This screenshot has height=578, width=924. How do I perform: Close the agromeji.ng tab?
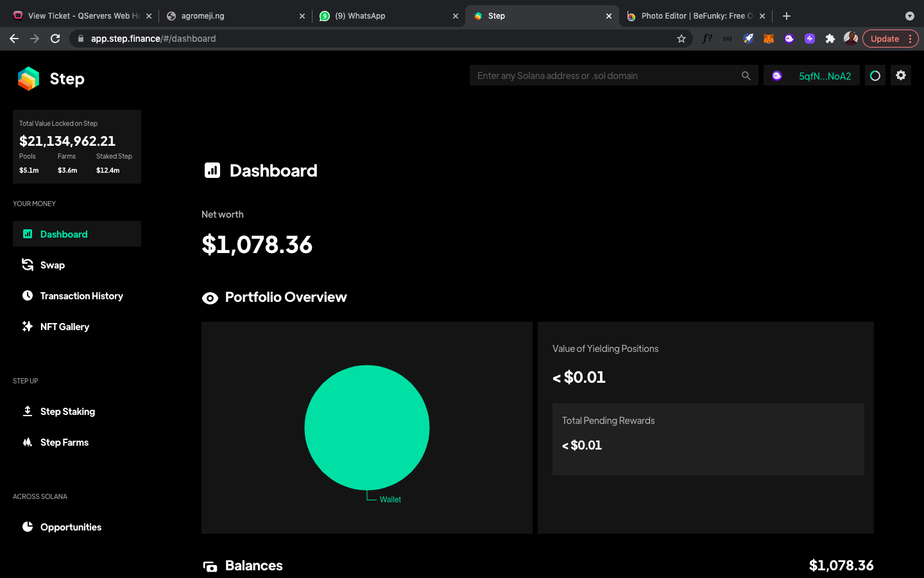point(302,16)
